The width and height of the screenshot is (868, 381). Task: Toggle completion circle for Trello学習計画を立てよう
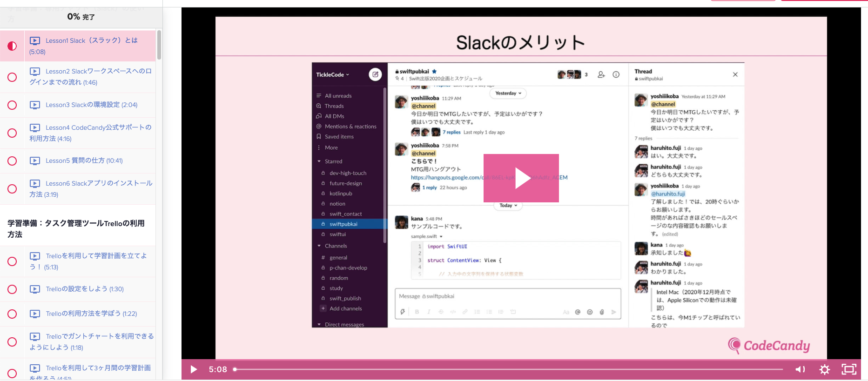12,261
